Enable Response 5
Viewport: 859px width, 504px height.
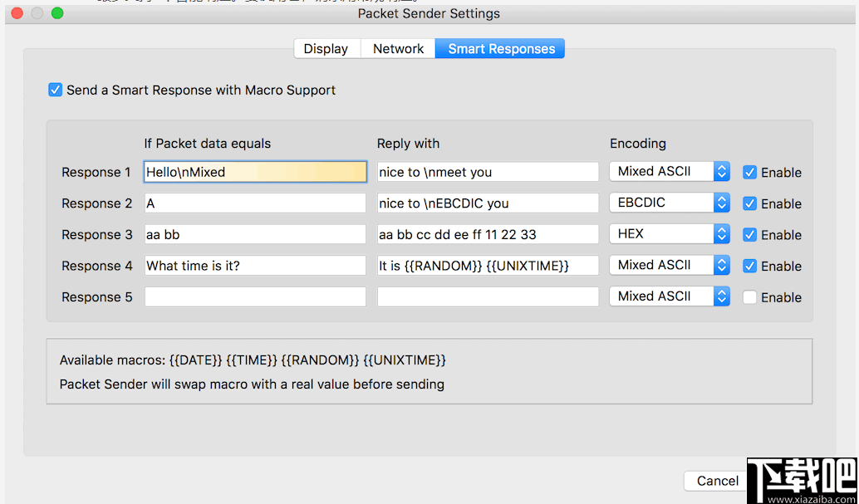pos(750,296)
